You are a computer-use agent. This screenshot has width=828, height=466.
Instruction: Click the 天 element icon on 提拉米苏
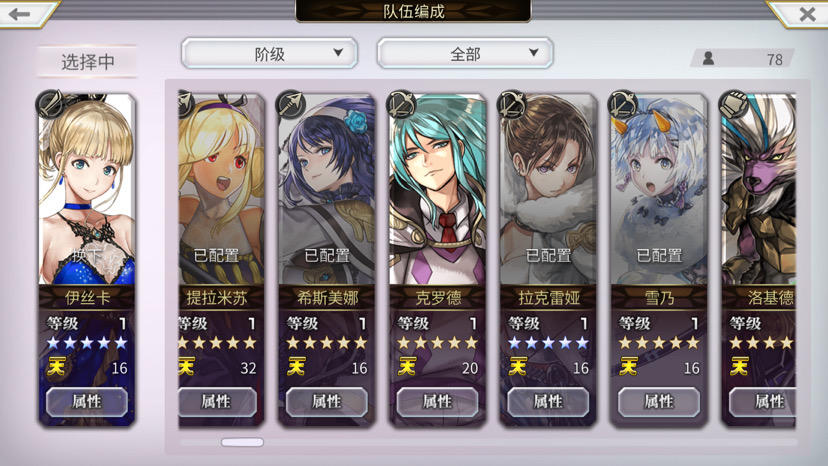[x=186, y=366]
